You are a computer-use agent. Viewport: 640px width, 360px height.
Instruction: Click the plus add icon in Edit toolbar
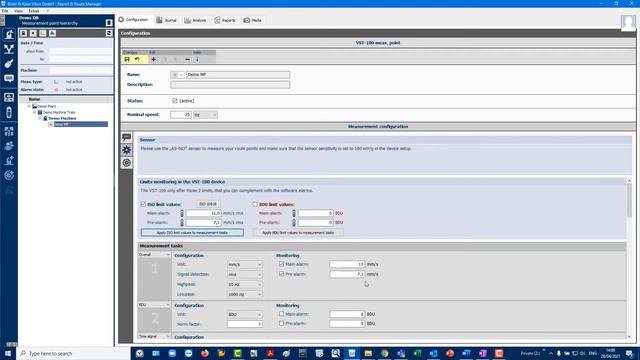tap(153, 60)
